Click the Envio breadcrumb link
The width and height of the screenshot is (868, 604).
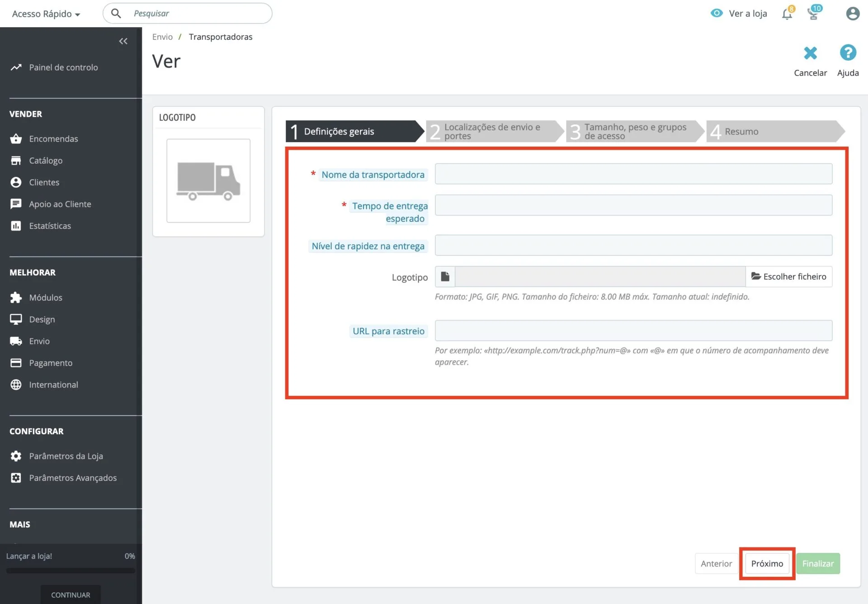pyautogui.click(x=162, y=37)
